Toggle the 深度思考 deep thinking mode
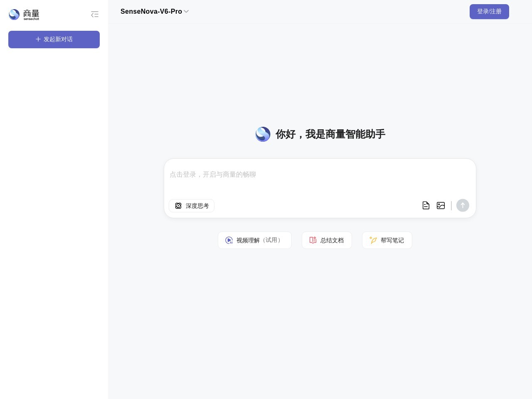This screenshot has width=532, height=399. tap(191, 206)
